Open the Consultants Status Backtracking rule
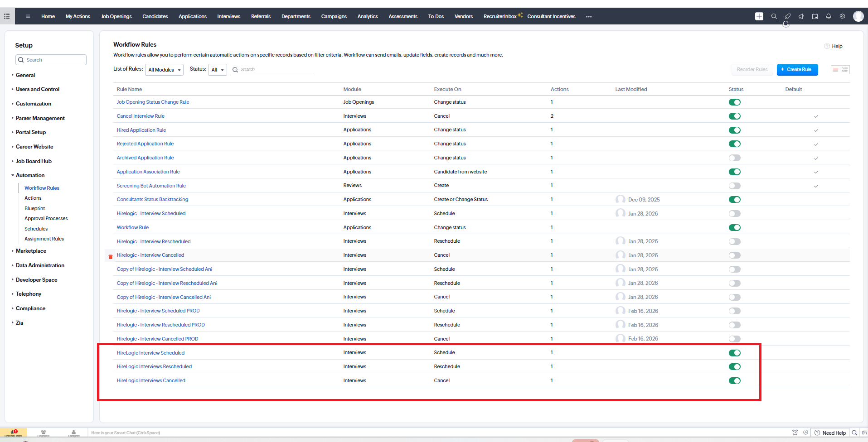This screenshot has height=442, width=868. 152,199
